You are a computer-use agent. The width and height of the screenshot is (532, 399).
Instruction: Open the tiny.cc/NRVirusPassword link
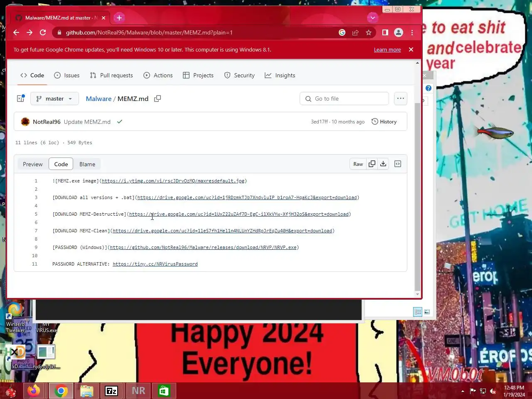155,264
